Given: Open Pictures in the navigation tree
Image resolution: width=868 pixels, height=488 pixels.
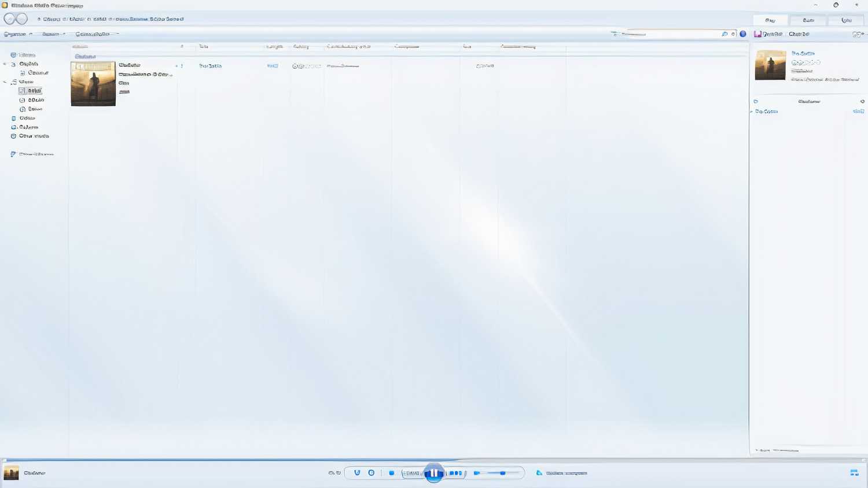Looking at the screenshot, I should (25, 127).
